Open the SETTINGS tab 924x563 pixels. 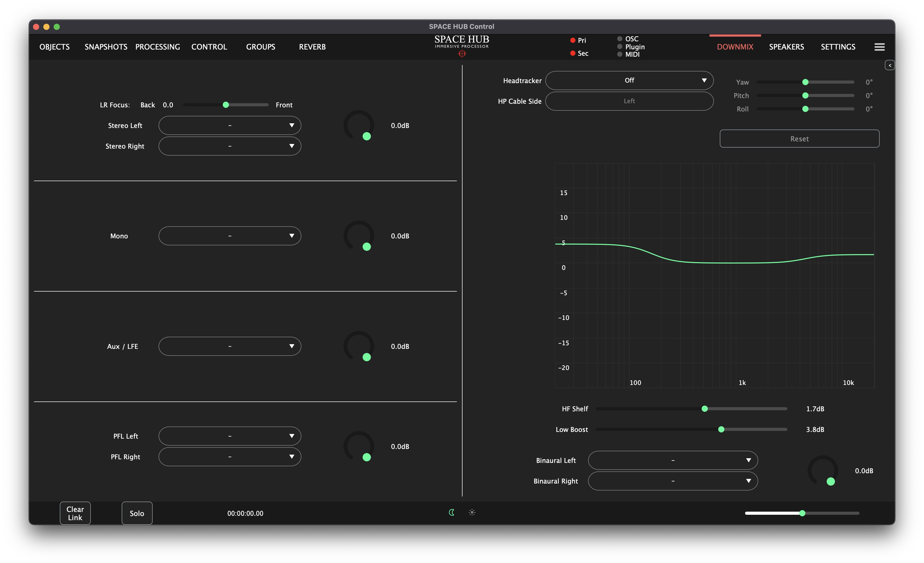pos(838,47)
